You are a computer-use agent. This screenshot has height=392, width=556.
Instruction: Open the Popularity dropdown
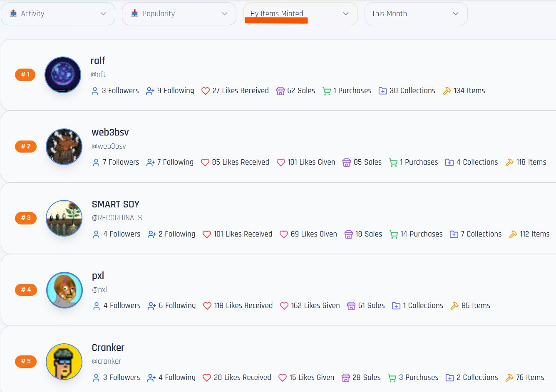[x=179, y=14]
